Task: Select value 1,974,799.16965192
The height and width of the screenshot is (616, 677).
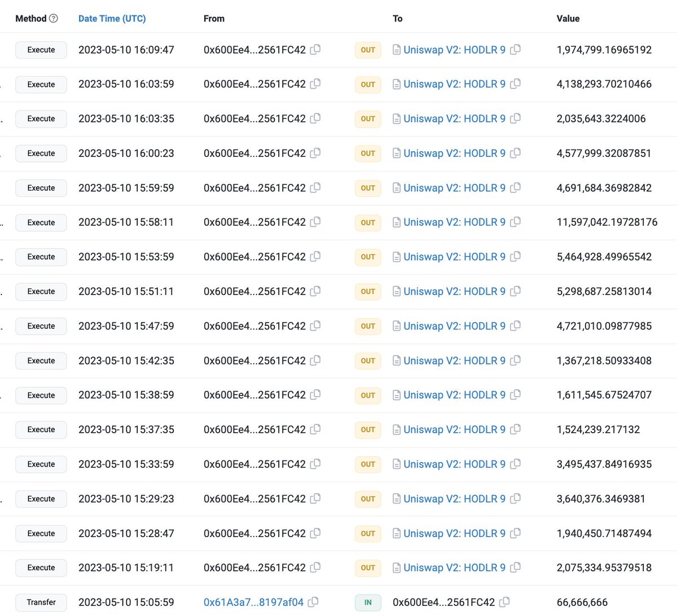Action: pos(604,50)
